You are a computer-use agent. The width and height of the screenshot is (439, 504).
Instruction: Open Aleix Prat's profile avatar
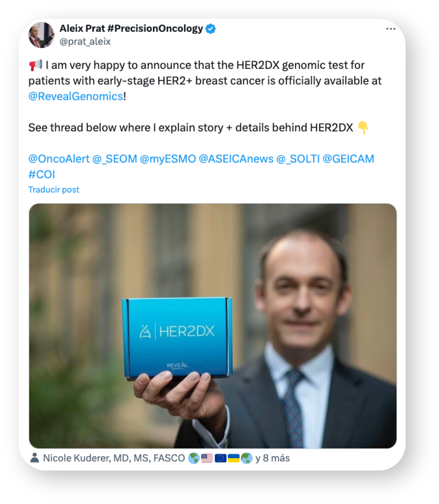click(41, 35)
